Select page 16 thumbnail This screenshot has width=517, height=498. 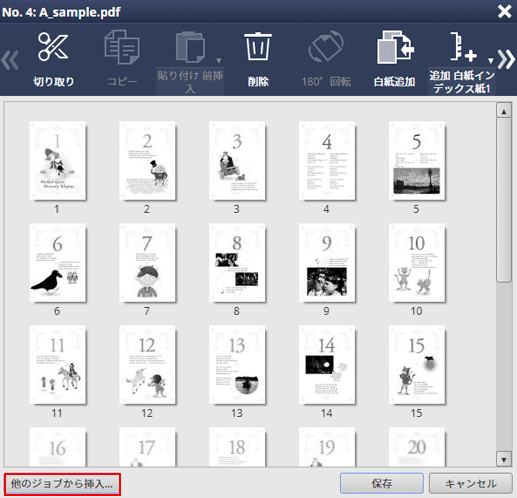coord(57,447)
